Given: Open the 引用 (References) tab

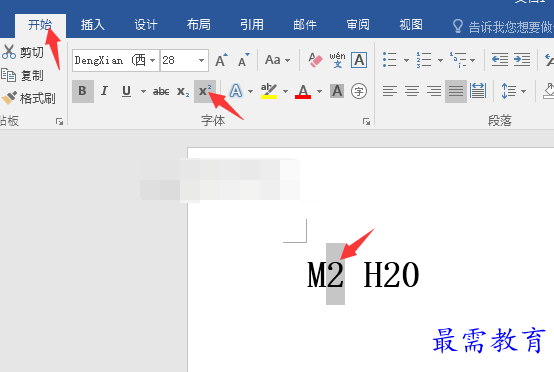Looking at the screenshot, I should [x=252, y=25].
